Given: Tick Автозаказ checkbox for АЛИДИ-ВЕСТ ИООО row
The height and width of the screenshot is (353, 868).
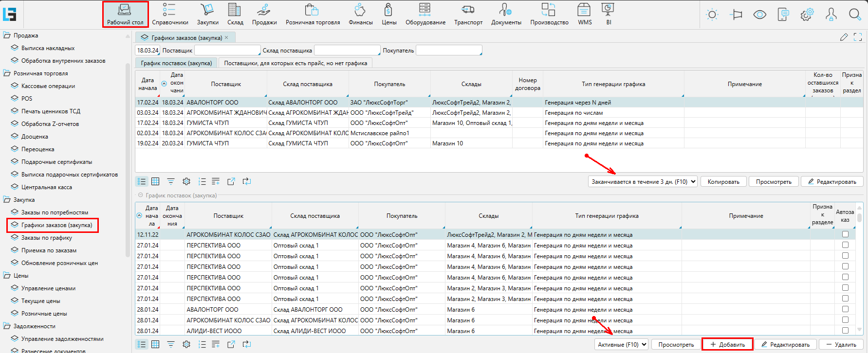Looking at the screenshot, I should (845, 331).
